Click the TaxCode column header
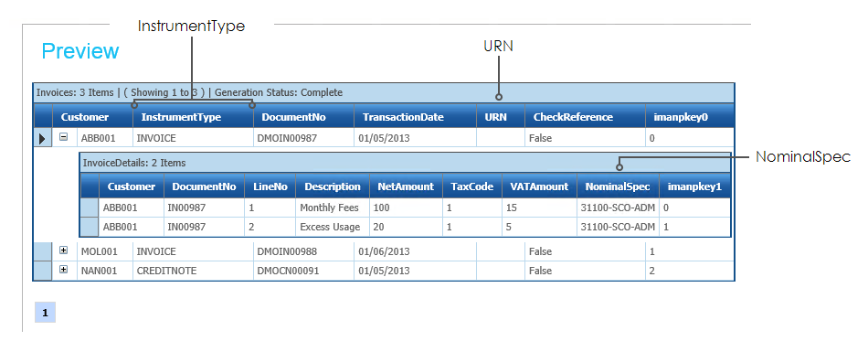868x341 pixels. click(472, 186)
